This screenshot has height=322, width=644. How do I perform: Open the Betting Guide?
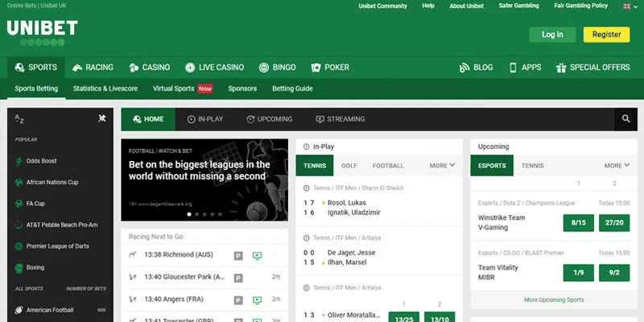pos(292,89)
